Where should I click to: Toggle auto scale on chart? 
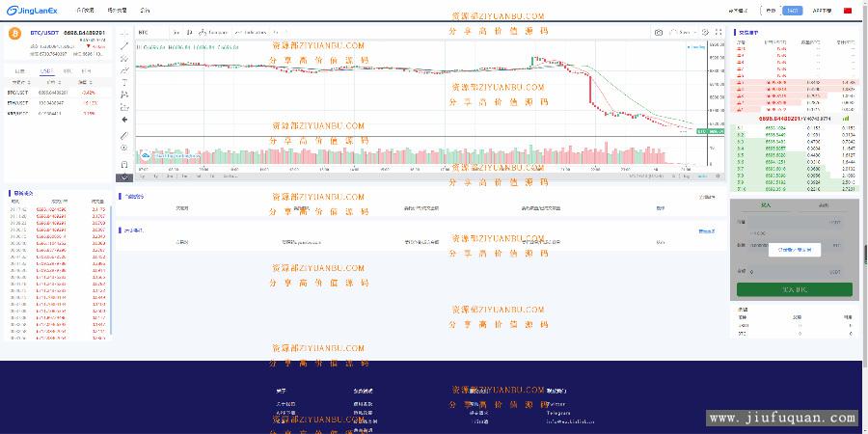coord(701,176)
